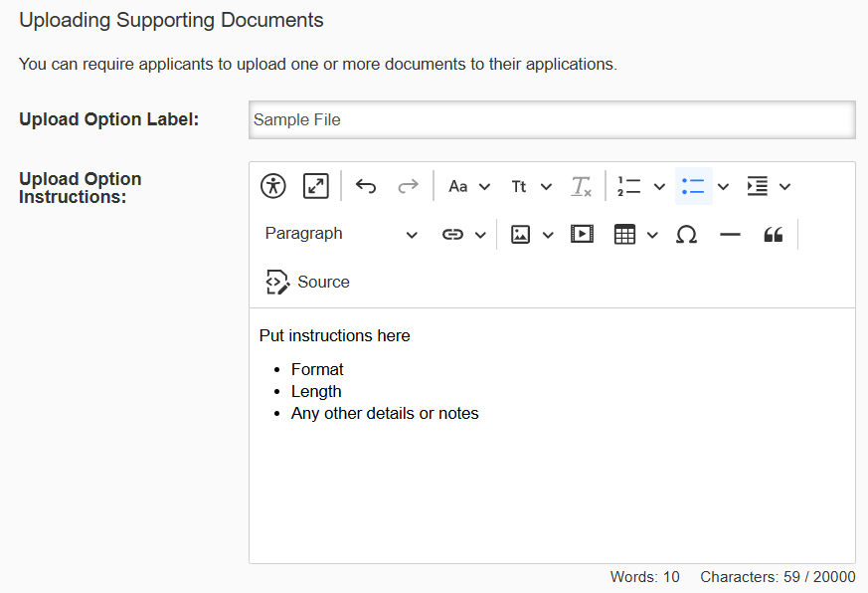Click the insert table icon
868x593 pixels.
pyautogui.click(x=624, y=235)
